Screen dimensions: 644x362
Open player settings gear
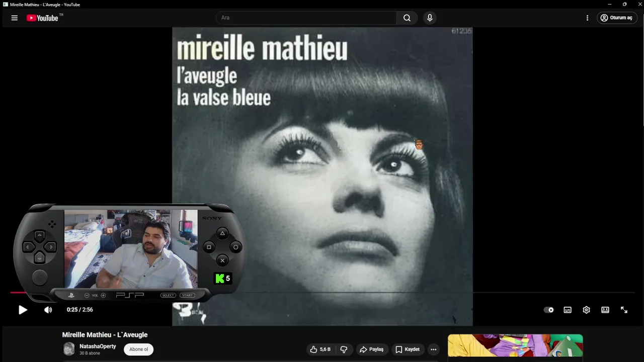586,310
